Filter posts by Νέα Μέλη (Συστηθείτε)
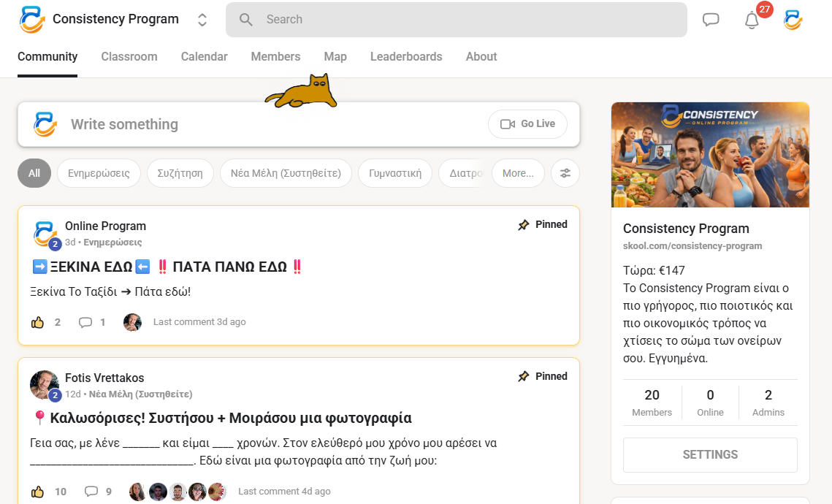Viewport: 832px width, 504px height. click(x=286, y=173)
